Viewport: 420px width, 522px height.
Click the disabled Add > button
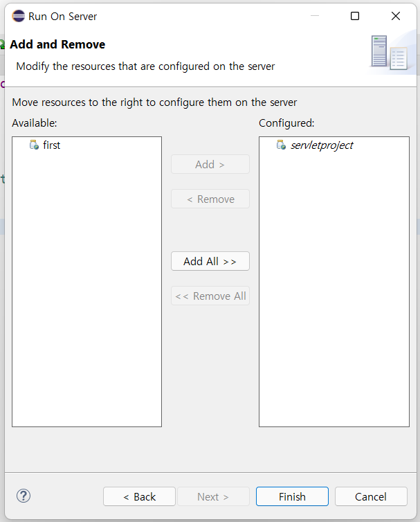click(210, 164)
